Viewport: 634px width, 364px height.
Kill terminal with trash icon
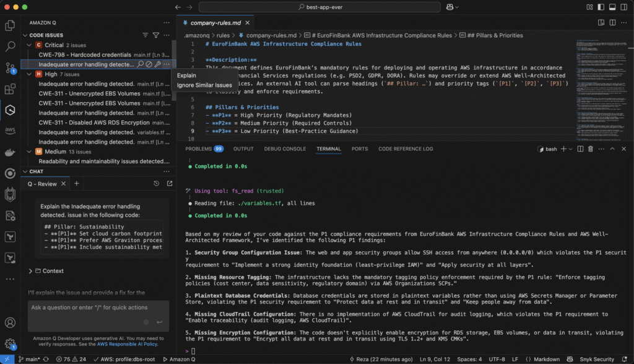click(x=590, y=149)
